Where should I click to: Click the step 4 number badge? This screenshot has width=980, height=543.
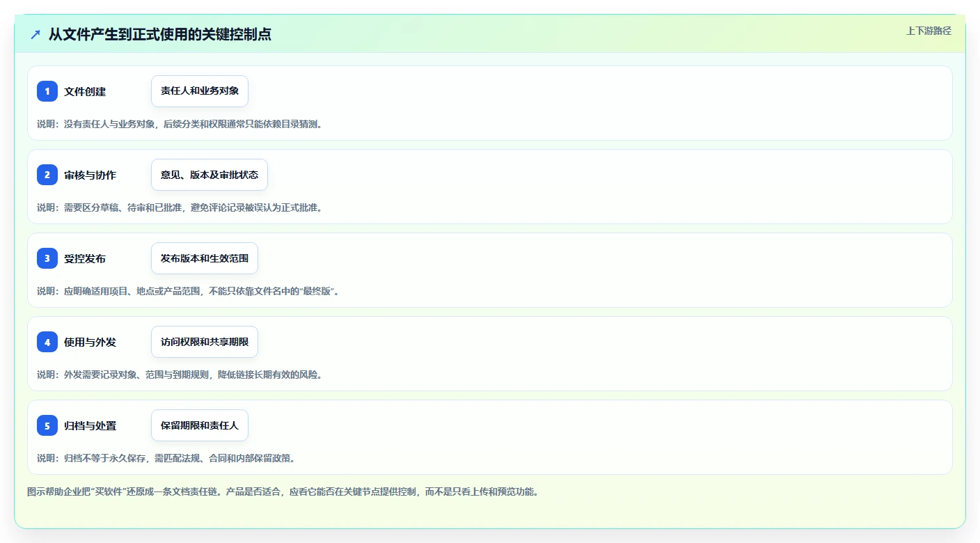[x=47, y=342]
